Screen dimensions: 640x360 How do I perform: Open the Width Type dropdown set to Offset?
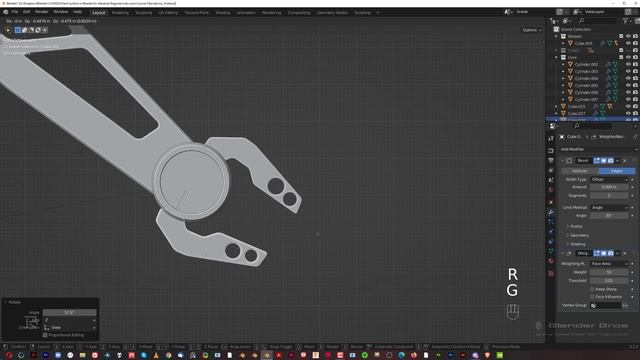point(609,180)
